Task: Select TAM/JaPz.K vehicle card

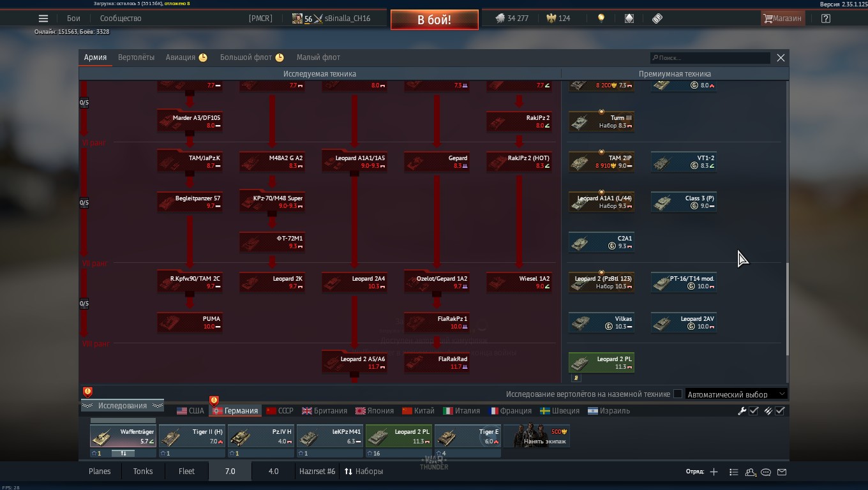Action: click(x=190, y=161)
